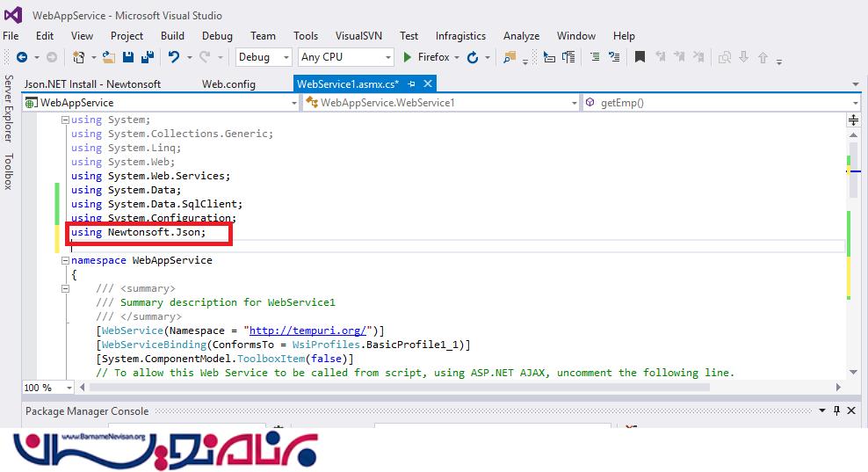The width and height of the screenshot is (868, 472).
Task: Click the Undo arrow in toolbar
Action: click(174, 57)
